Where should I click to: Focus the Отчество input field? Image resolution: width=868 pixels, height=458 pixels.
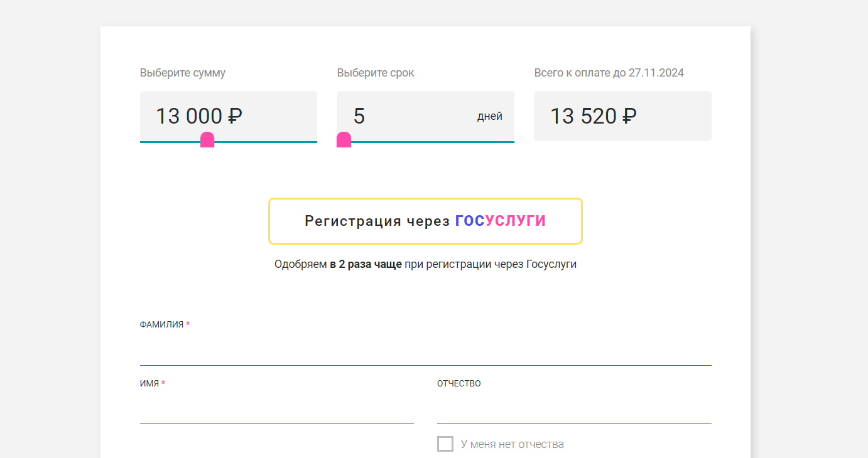click(574, 409)
